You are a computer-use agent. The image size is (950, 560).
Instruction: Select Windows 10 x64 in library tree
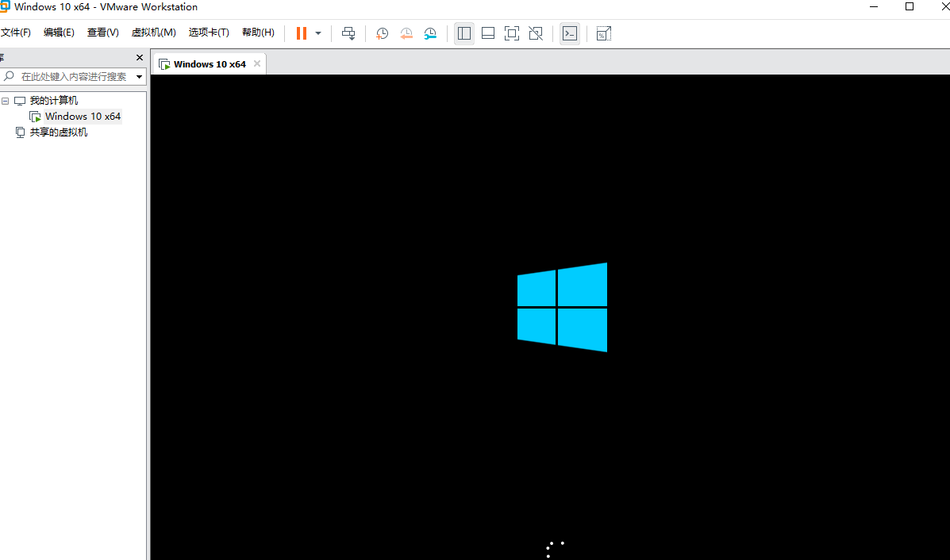[x=83, y=117]
